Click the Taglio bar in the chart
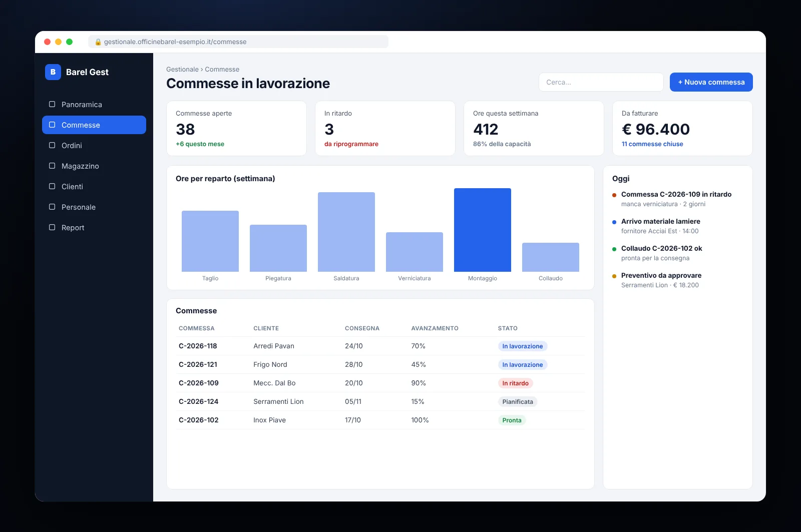The height and width of the screenshot is (532, 801). (x=210, y=241)
